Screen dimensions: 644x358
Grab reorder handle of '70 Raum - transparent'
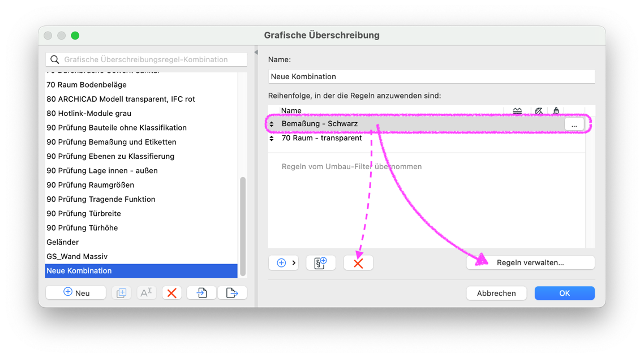coord(272,139)
